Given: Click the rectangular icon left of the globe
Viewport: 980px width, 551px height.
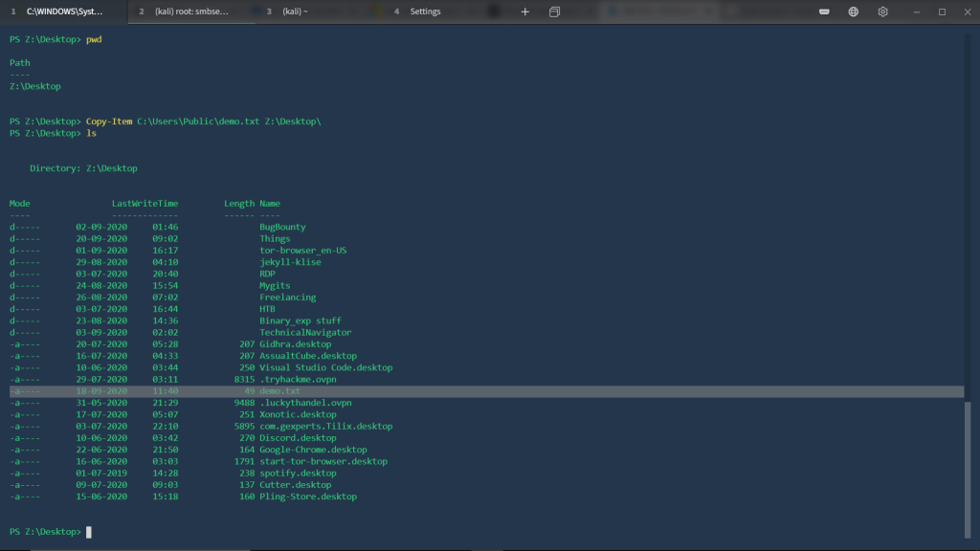Looking at the screenshot, I should point(824,11).
